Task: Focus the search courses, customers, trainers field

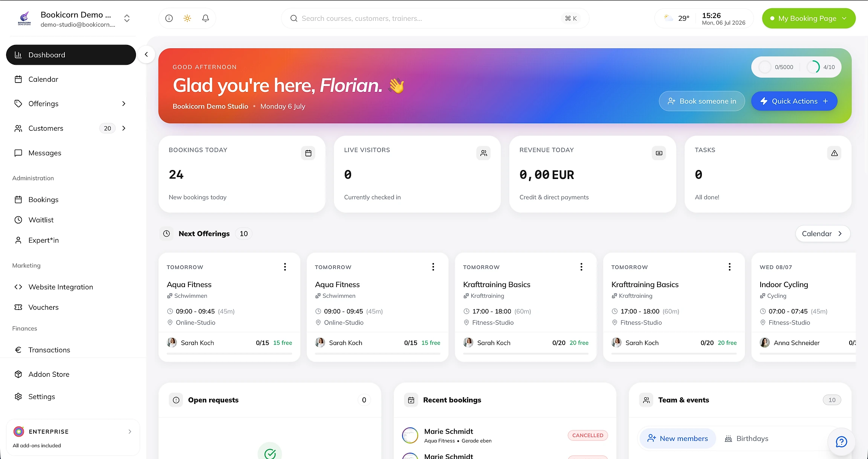Action: tap(435, 18)
